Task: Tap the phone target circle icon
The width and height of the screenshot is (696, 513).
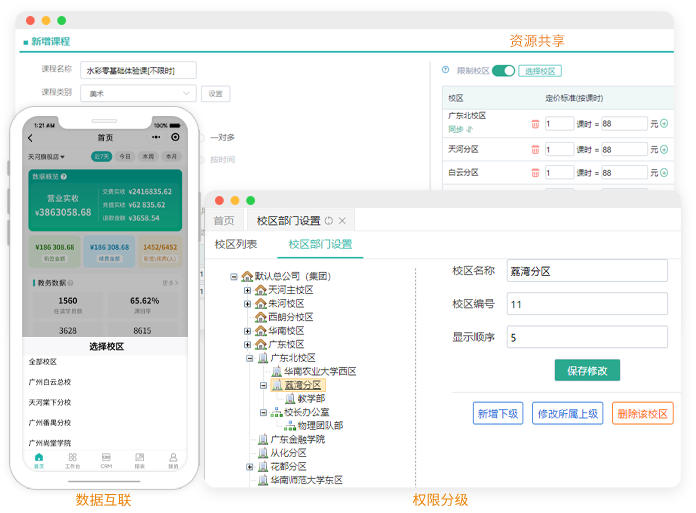Action: click(x=175, y=137)
